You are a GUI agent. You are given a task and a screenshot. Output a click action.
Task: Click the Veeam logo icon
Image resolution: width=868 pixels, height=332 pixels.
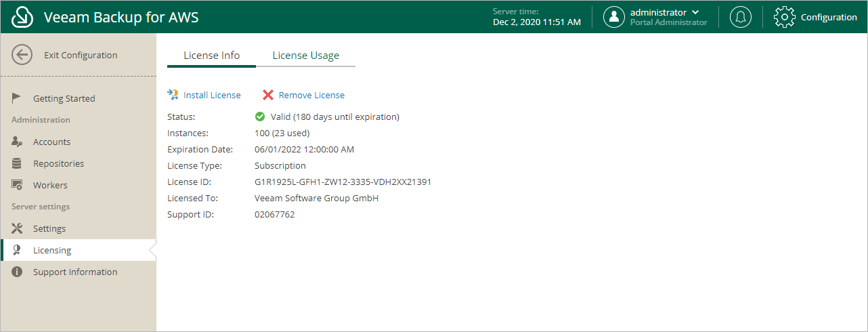coord(23,17)
